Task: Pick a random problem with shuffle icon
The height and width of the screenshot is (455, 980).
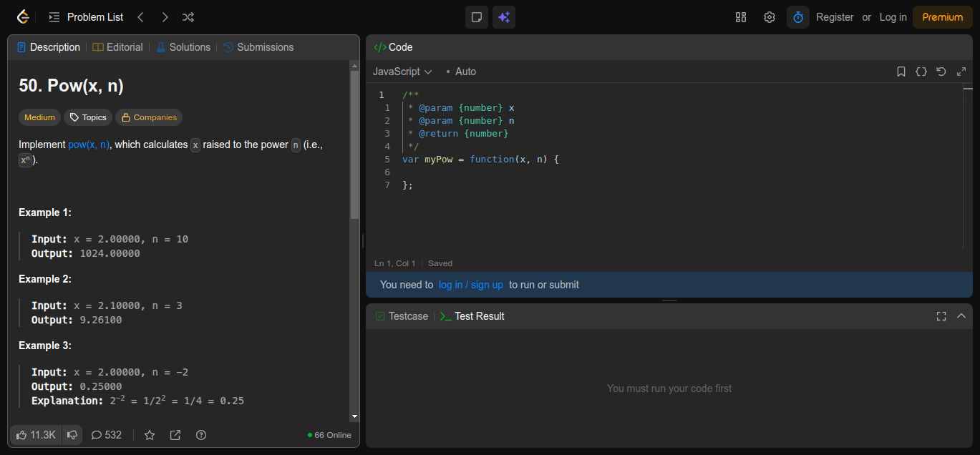Action: point(188,17)
